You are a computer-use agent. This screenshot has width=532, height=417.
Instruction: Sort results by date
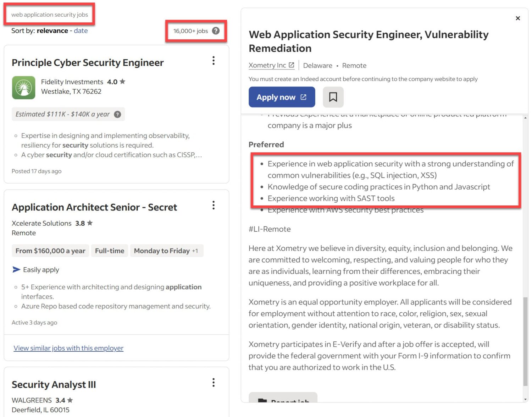(81, 31)
